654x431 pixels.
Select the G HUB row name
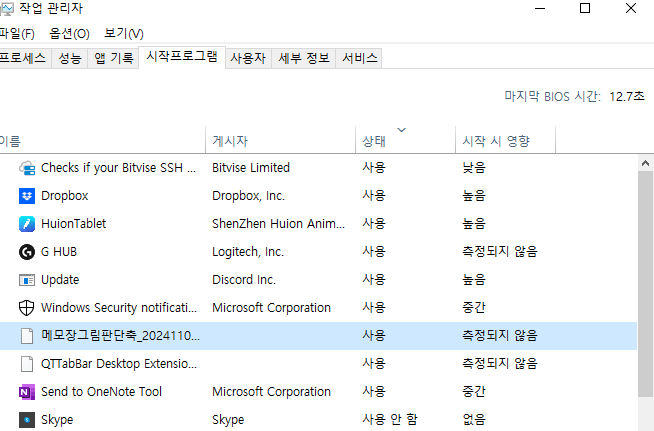point(59,252)
